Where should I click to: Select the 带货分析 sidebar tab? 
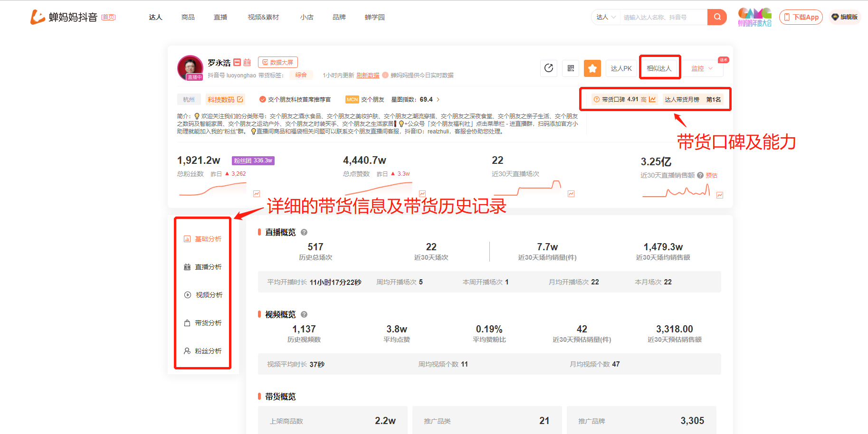point(203,323)
